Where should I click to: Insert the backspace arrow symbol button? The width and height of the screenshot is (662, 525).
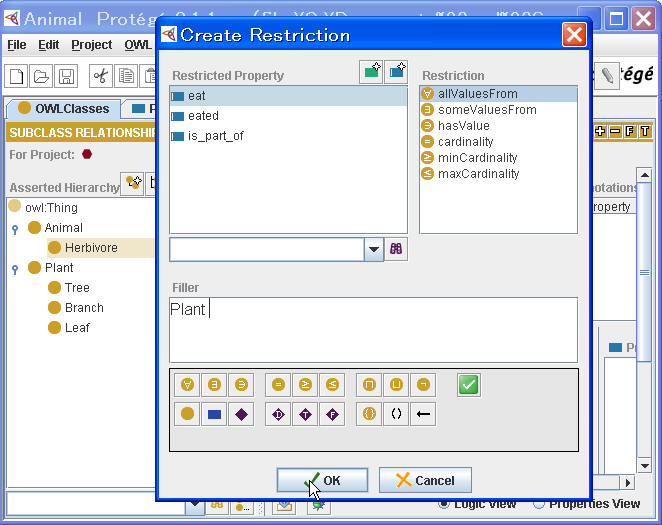[x=423, y=414]
